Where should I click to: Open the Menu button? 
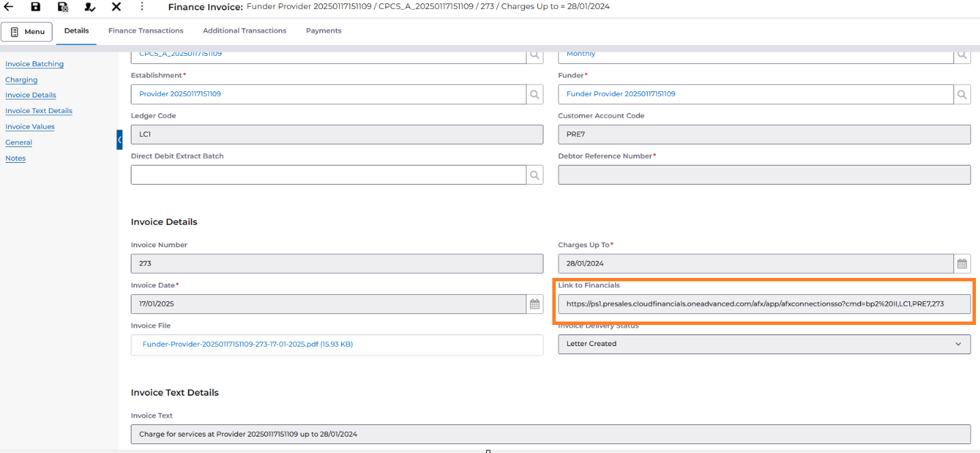pos(27,32)
